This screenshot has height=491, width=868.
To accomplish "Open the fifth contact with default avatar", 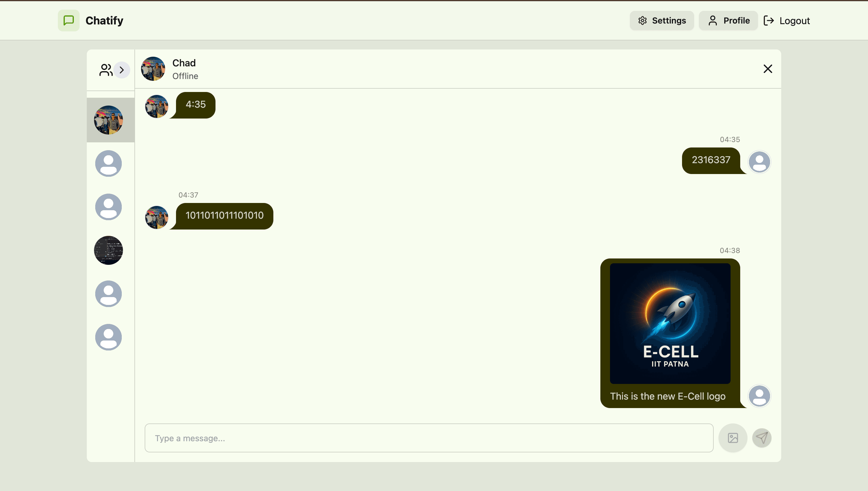I will coord(108,294).
